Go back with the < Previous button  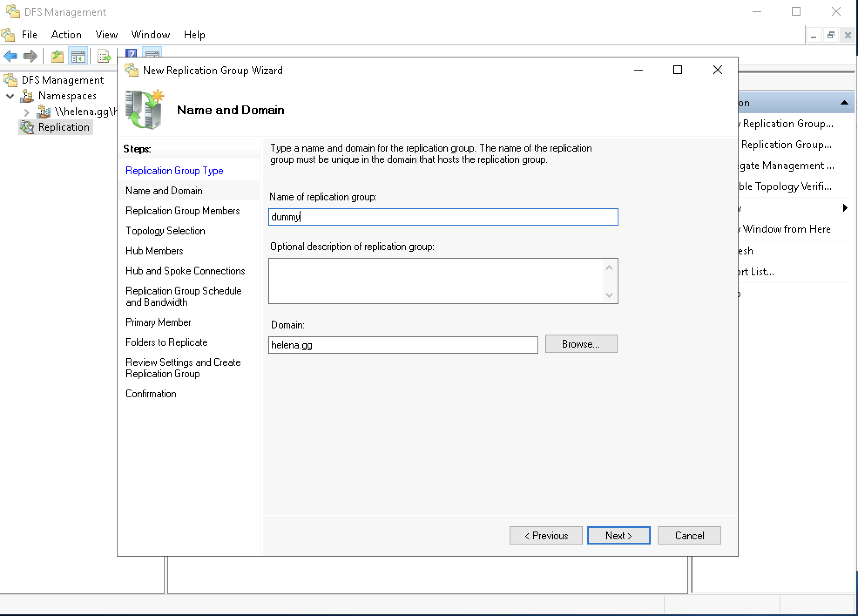[546, 535]
